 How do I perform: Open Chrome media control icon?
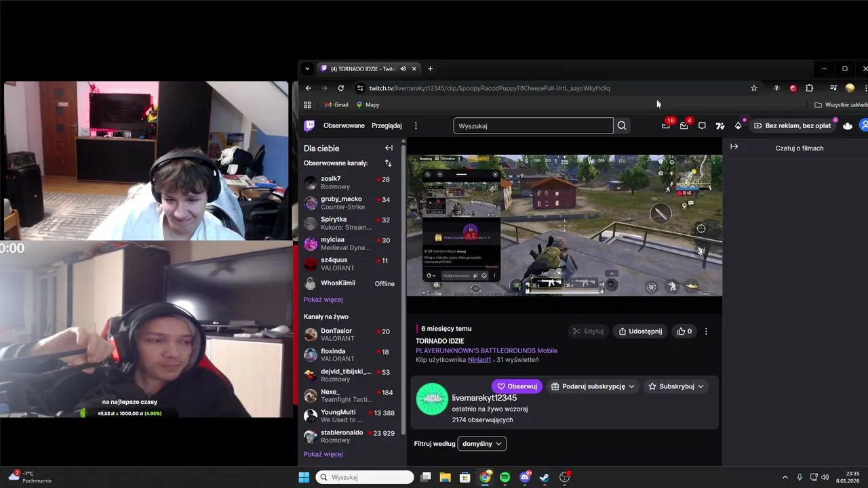click(833, 88)
